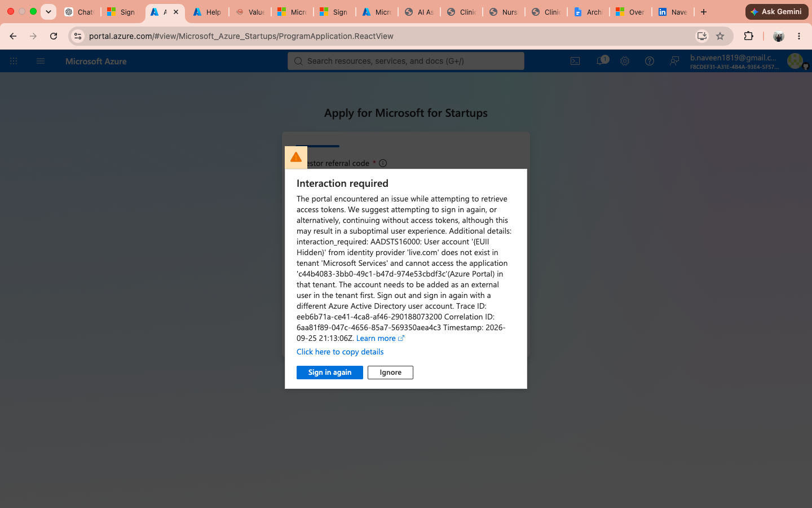812x508 pixels.
Task: Click Microsoft Azure home label
Action: point(96,61)
